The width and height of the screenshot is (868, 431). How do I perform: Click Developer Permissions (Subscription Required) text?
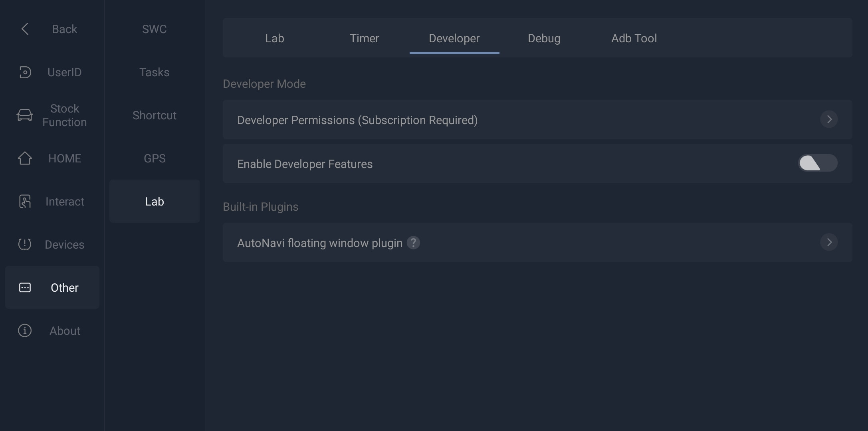tap(357, 120)
